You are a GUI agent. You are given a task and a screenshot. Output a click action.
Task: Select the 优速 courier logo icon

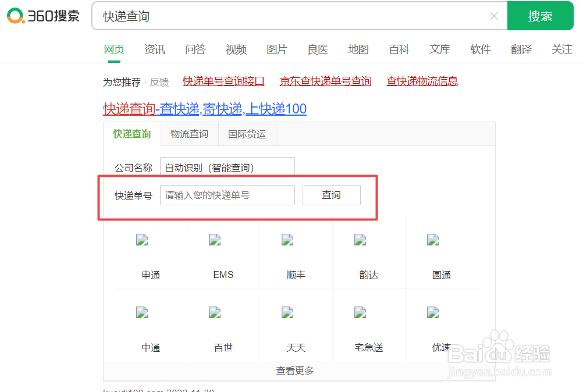coord(433,313)
